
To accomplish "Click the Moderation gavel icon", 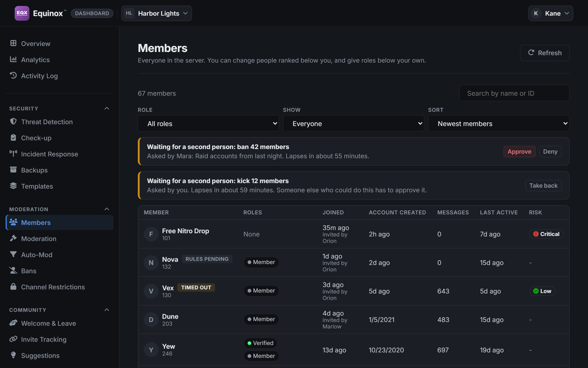I will [x=13, y=238].
